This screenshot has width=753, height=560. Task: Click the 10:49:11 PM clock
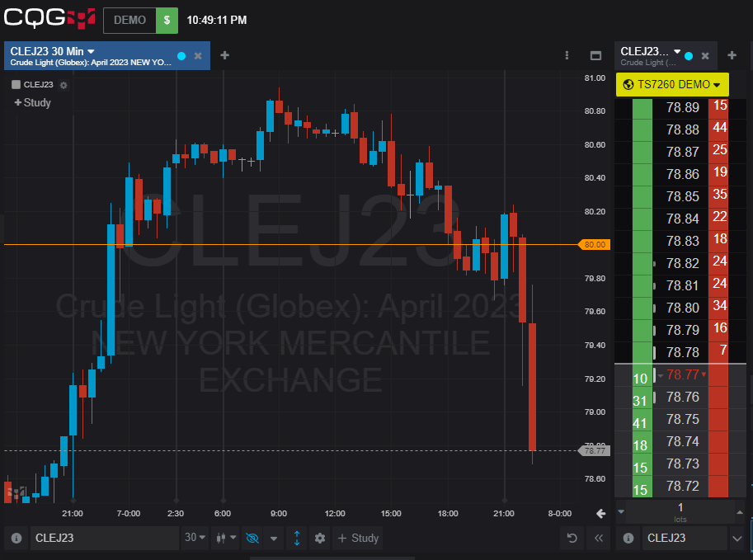(x=217, y=20)
